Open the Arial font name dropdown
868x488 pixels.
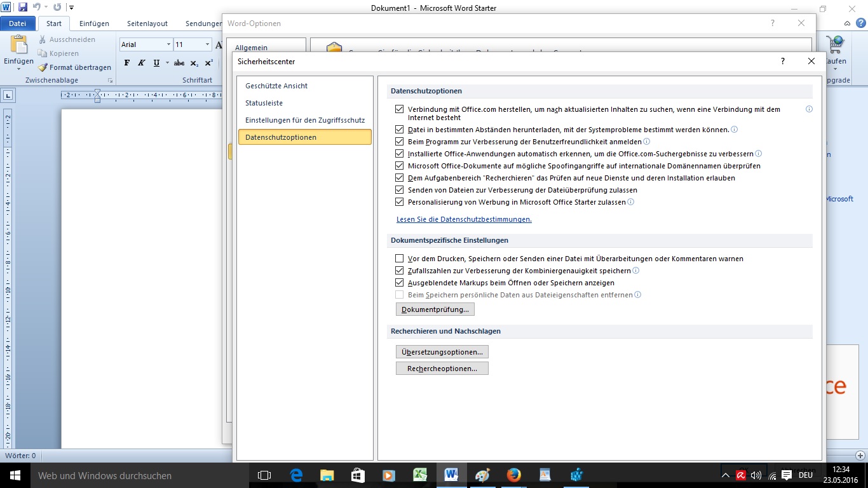click(x=168, y=44)
